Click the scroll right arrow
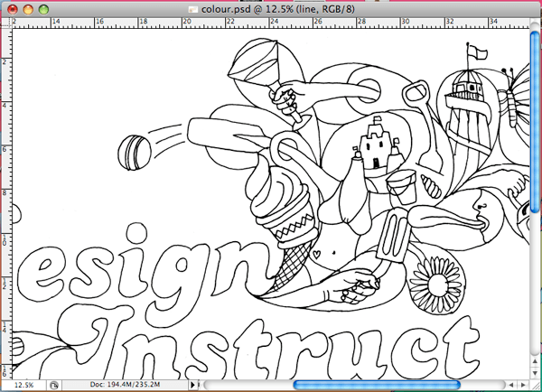Viewport: 542px width, 392px height. (523, 385)
